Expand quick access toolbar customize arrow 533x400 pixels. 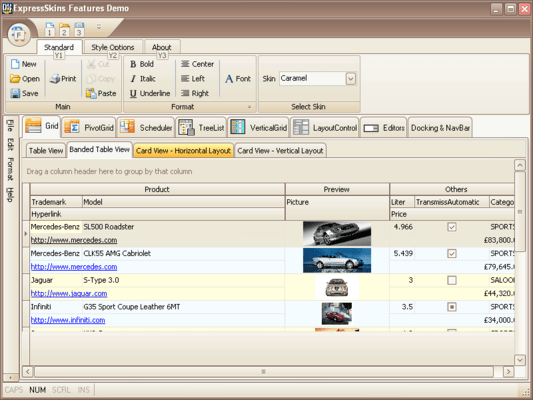[x=99, y=26]
